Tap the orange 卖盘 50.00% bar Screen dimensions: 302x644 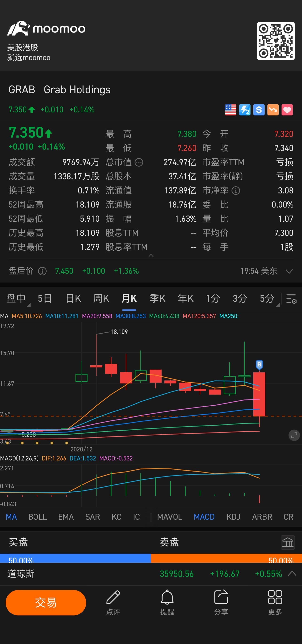point(226,558)
